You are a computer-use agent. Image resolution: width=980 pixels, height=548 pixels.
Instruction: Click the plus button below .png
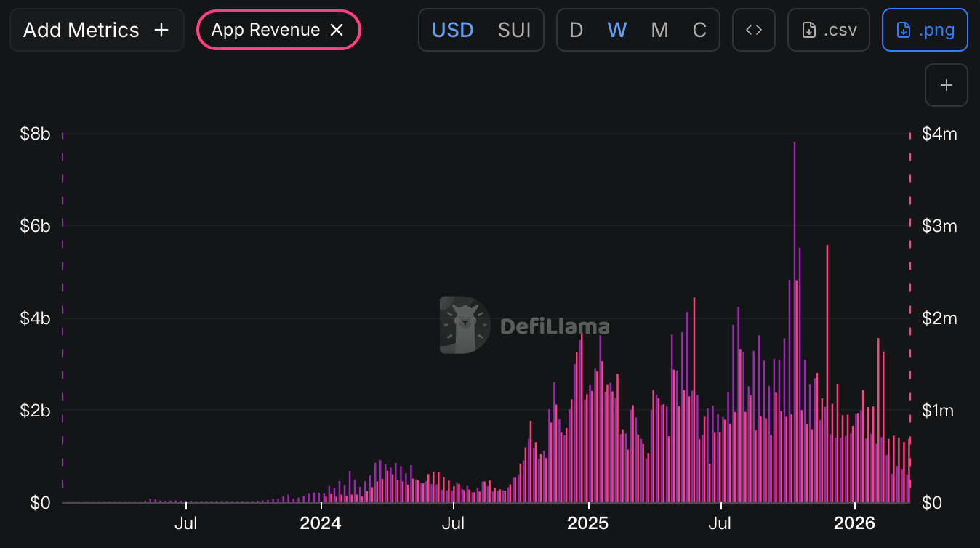[x=946, y=85]
